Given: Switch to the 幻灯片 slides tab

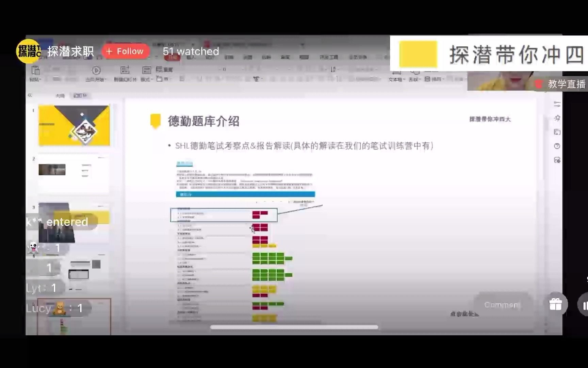Looking at the screenshot, I should coord(80,96).
